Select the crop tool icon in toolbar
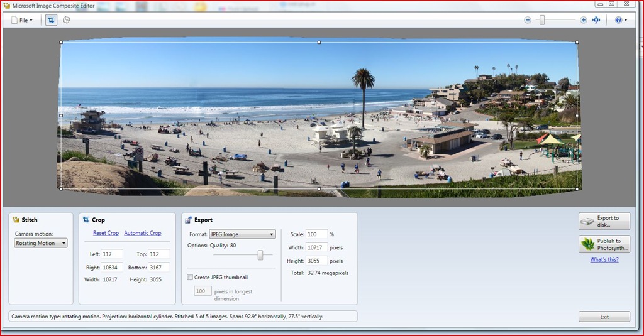The image size is (644, 336). pyautogui.click(x=51, y=20)
